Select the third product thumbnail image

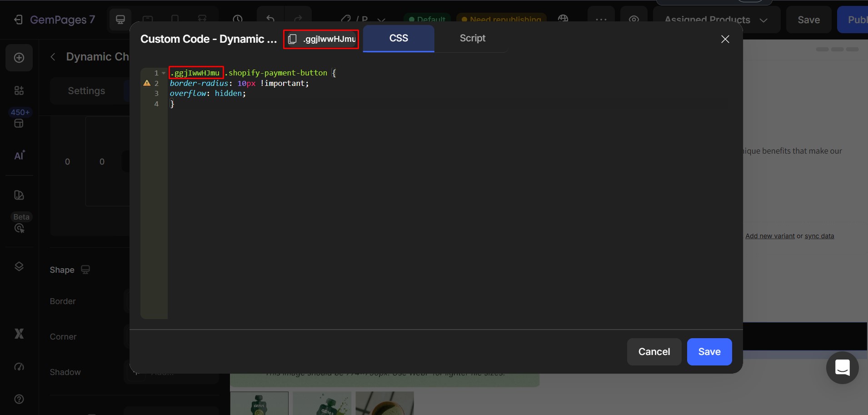(x=384, y=403)
